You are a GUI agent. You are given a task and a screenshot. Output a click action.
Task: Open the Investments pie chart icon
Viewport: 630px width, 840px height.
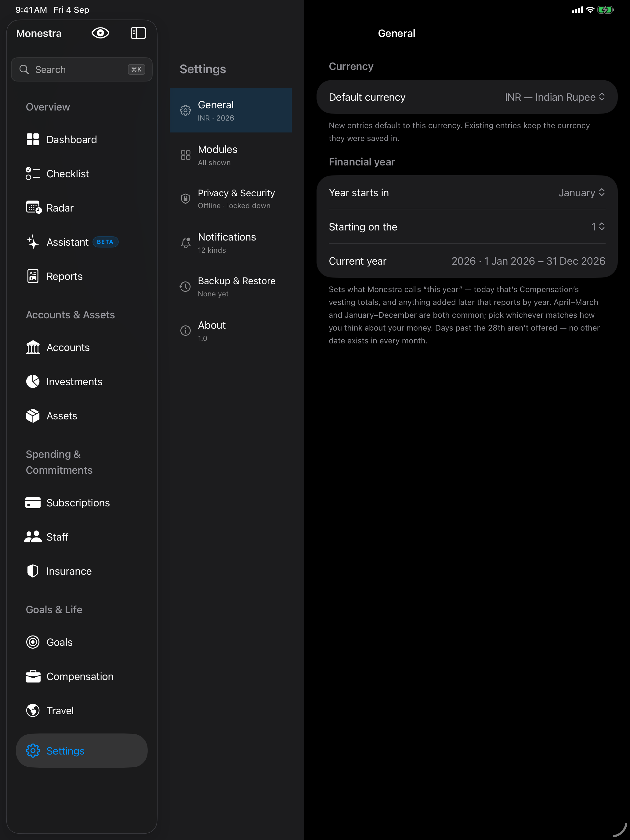pyautogui.click(x=33, y=381)
